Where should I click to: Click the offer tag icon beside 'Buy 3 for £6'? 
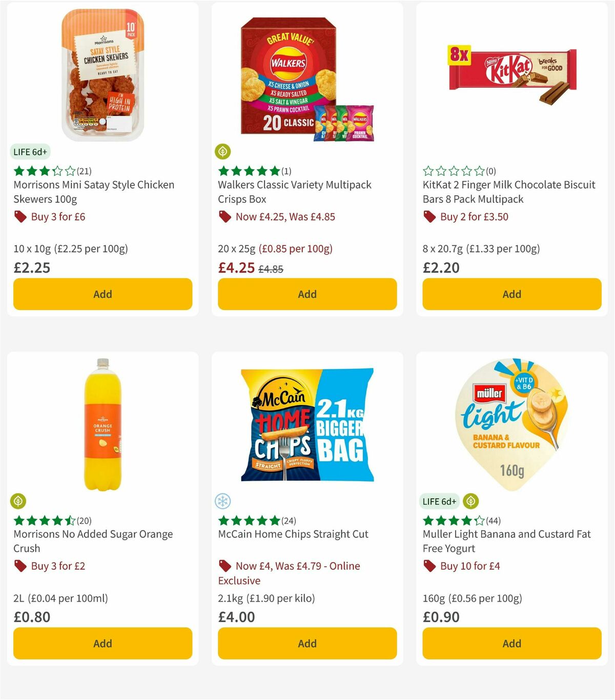click(20, 217)
